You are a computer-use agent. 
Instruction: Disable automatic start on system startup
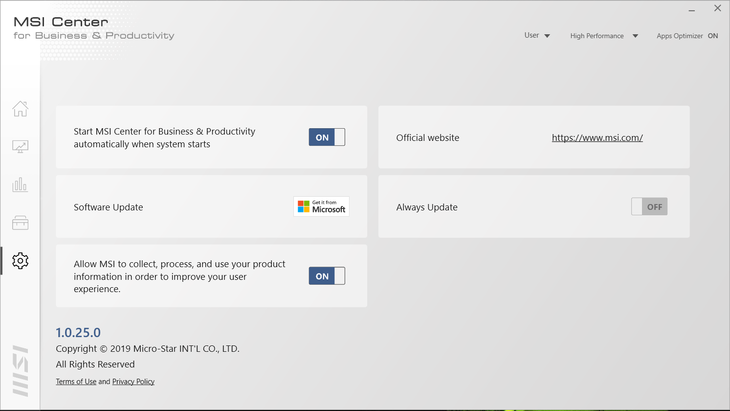(x=326, y=137)
